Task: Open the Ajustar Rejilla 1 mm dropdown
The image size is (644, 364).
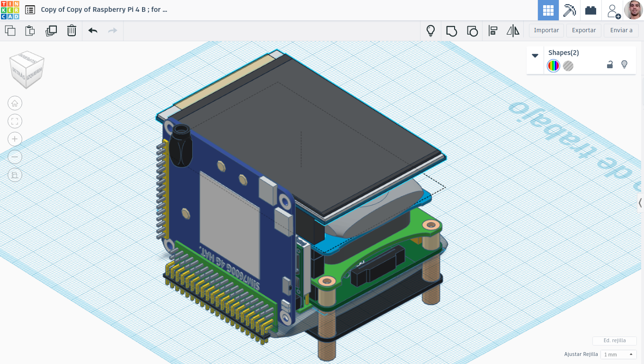Action: point(618,355)
